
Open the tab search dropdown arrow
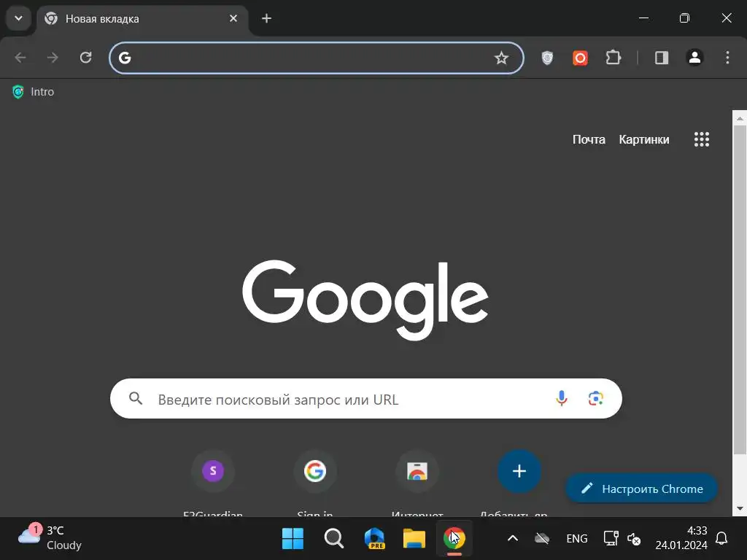point(18,18)
